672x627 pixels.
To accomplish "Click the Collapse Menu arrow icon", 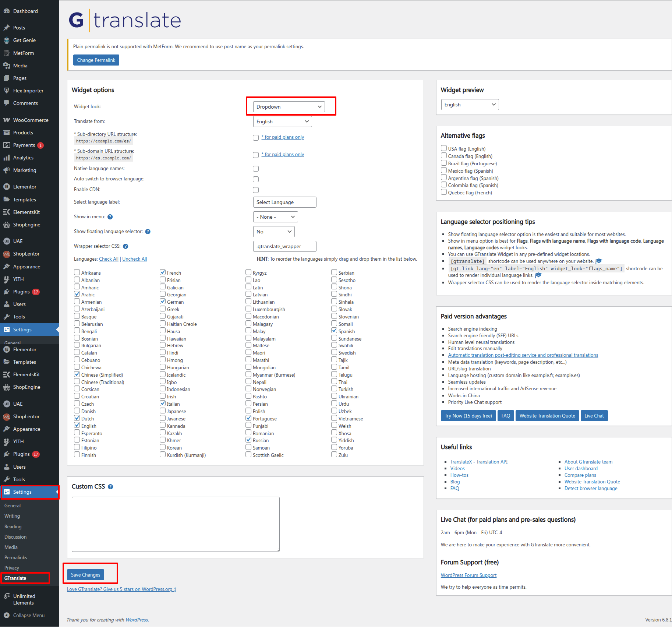I will pyautogui.click(x=7, y=615).
